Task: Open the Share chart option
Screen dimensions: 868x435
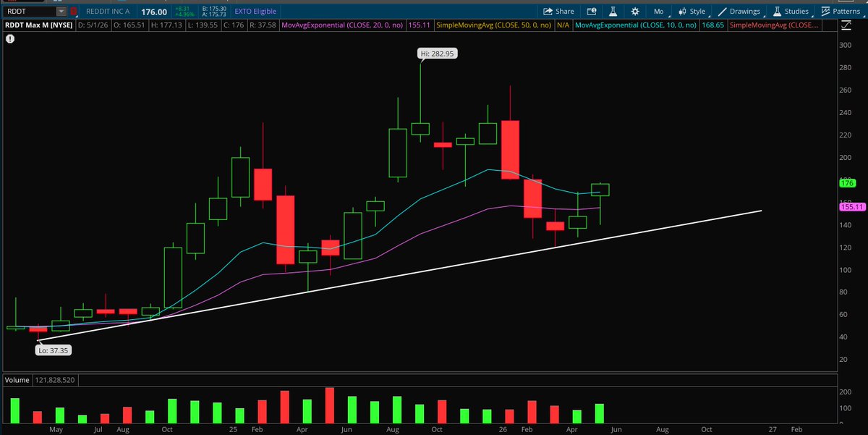Action: click(558, 12)
